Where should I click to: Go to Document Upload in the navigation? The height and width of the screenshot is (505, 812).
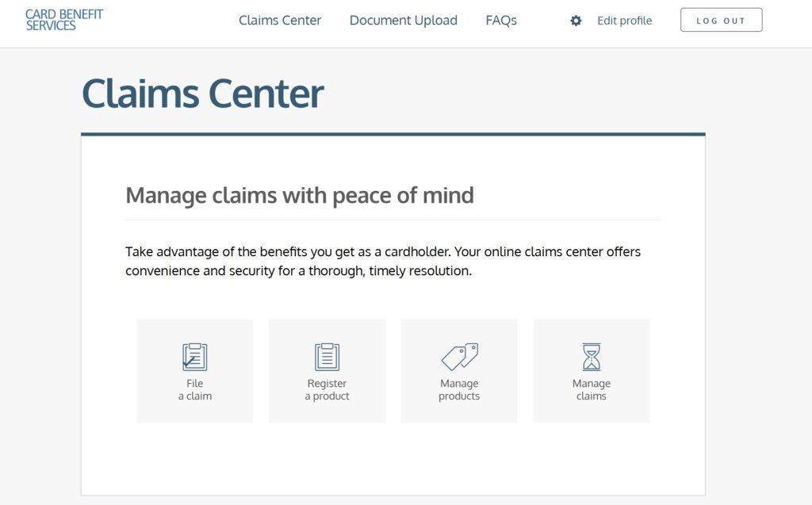pos(403,21)
